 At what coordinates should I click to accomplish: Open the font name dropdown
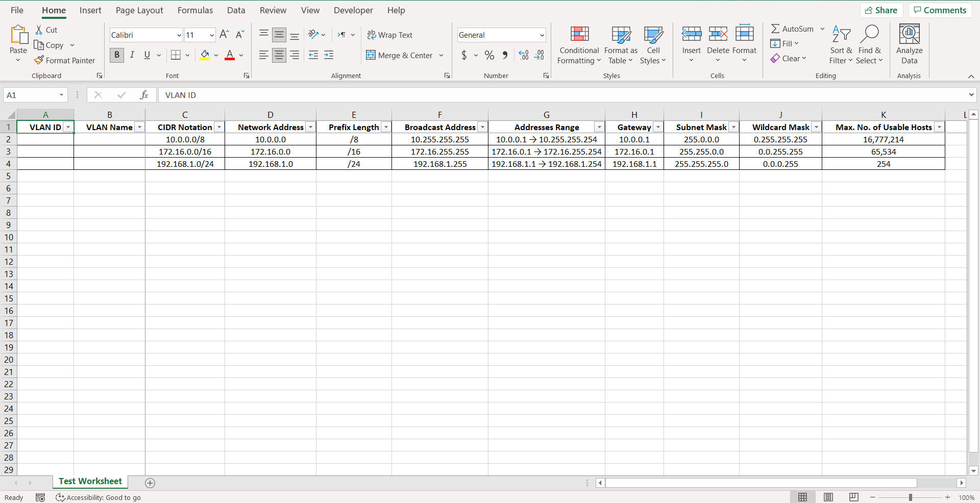179,35
